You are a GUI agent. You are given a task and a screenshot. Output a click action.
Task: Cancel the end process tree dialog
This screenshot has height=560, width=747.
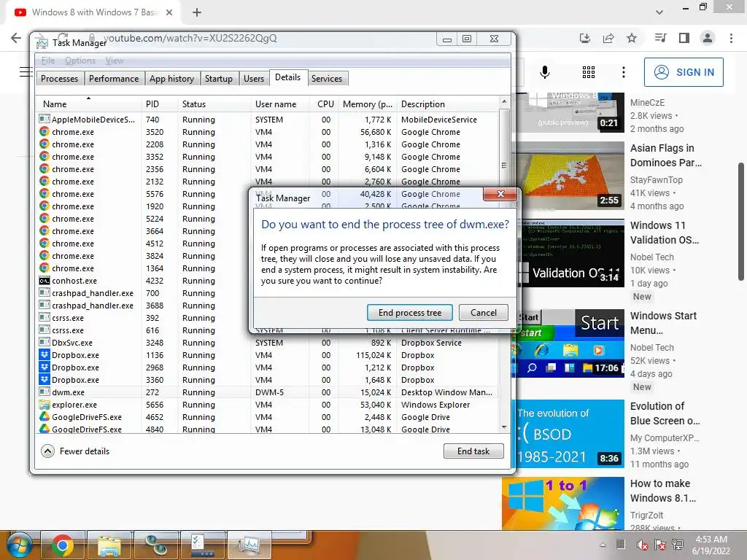[483, 313]
